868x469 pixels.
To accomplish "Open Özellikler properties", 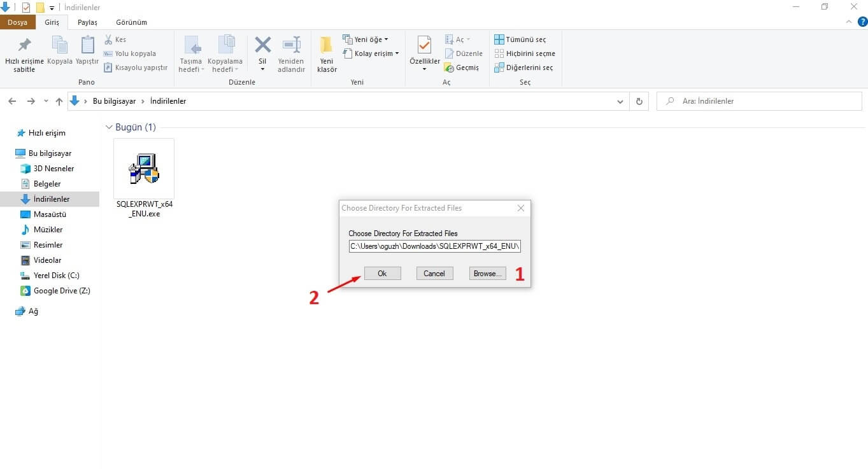I will click(425, 53).
